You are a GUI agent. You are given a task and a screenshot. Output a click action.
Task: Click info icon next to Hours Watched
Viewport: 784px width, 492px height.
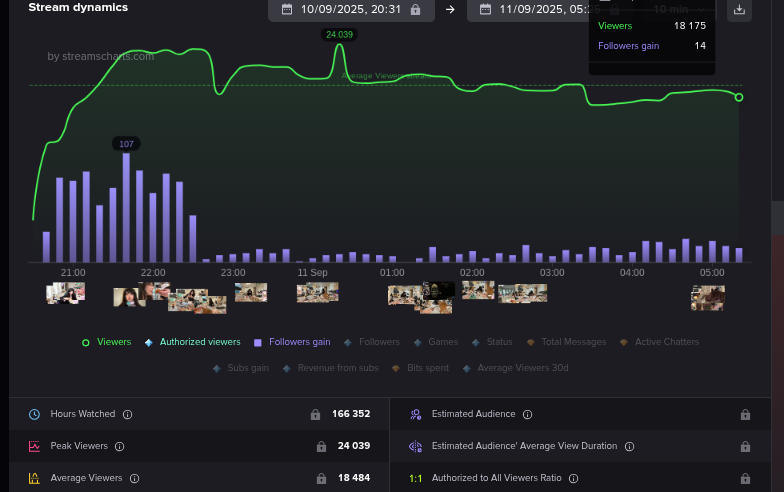coord(127,414)
